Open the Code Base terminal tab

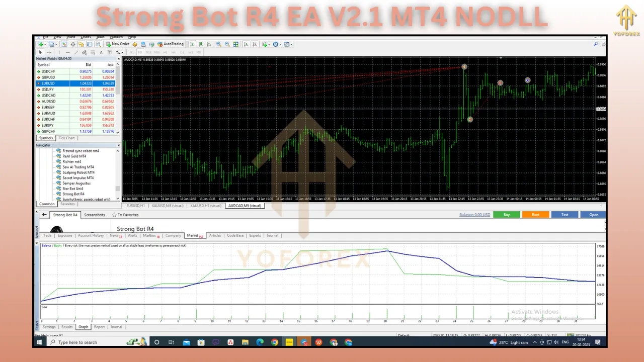pos(235,235)
